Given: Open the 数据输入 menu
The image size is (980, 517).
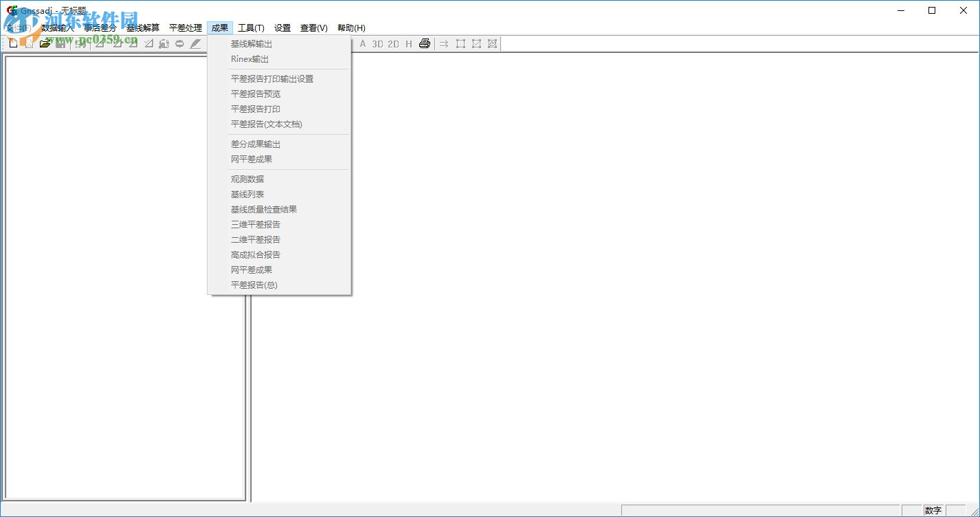Looking at the screenshot, I should (x=58, y=28).
